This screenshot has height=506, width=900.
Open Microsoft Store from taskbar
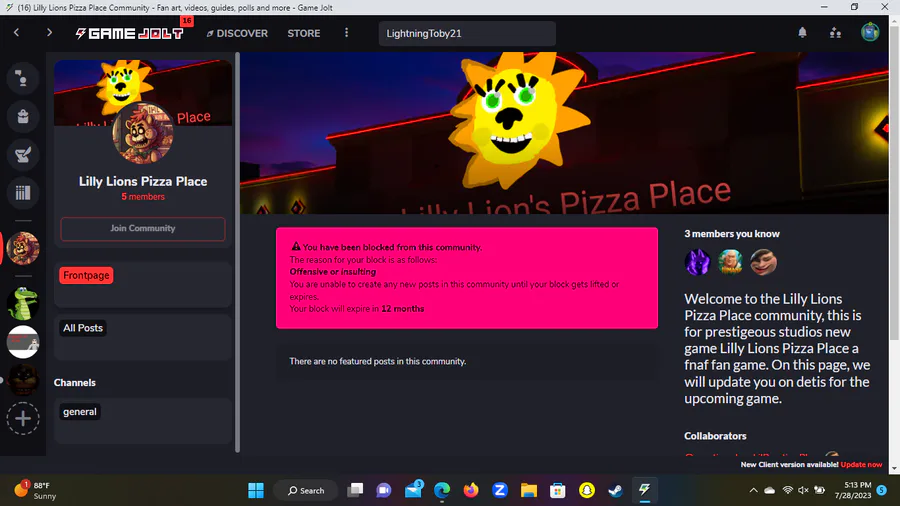coord(557,491)
